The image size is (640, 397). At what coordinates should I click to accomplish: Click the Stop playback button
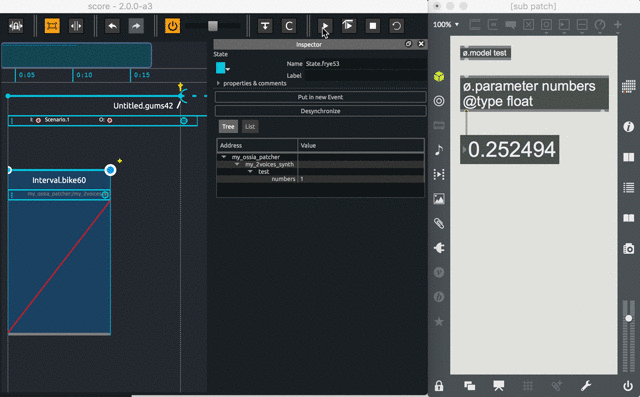(x=373, y=26)
